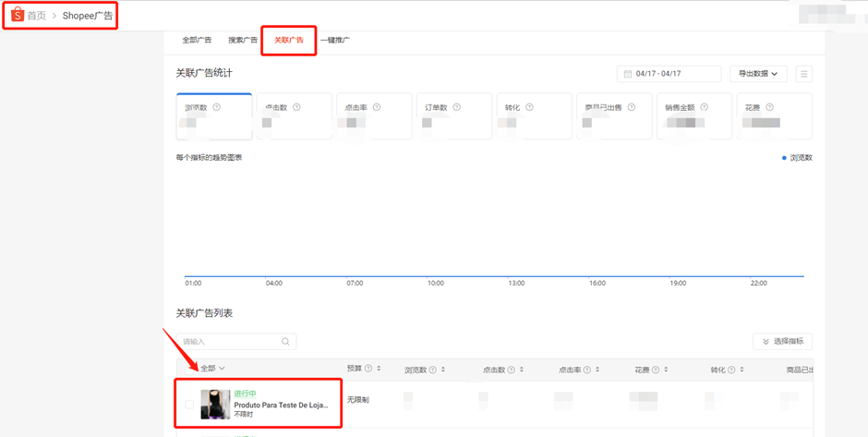Select the 花费 metric card
Viewport: 868px width, 437px height.
coord(775,115)
